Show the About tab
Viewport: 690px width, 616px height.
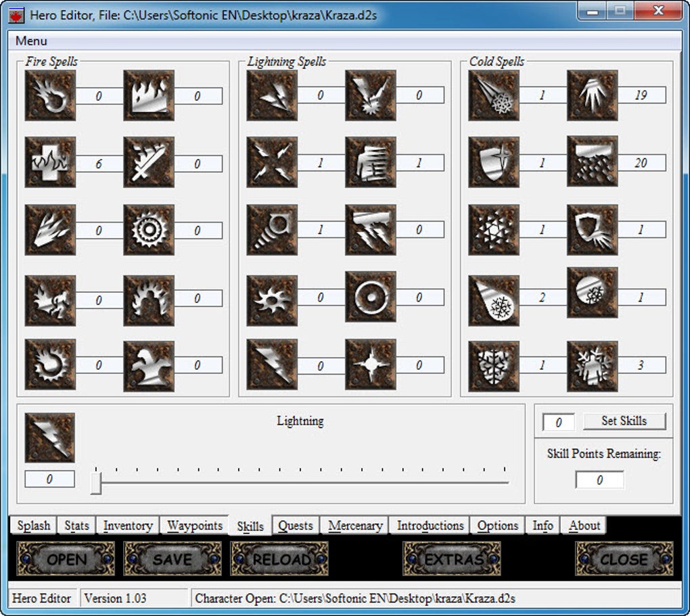click(x=584, y=525)
